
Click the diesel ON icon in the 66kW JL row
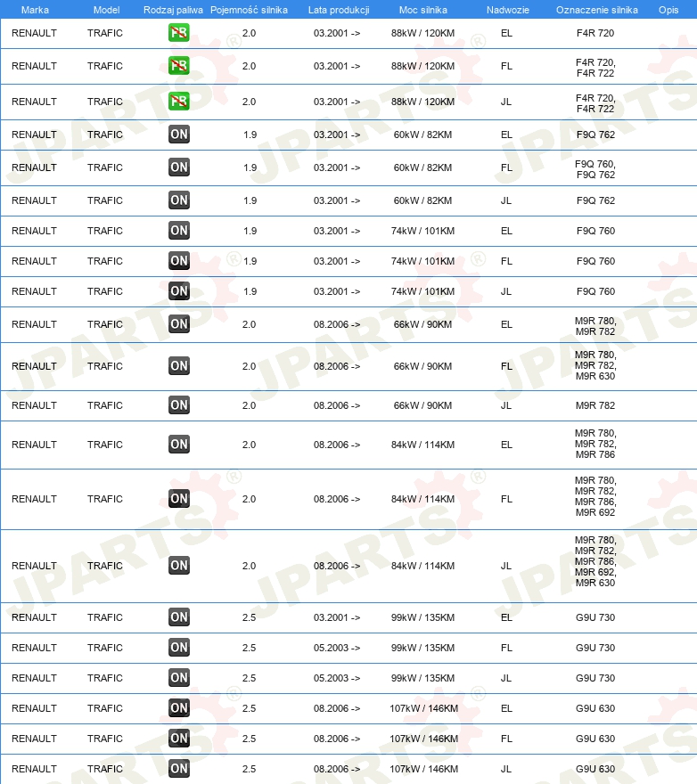point(178,405)
